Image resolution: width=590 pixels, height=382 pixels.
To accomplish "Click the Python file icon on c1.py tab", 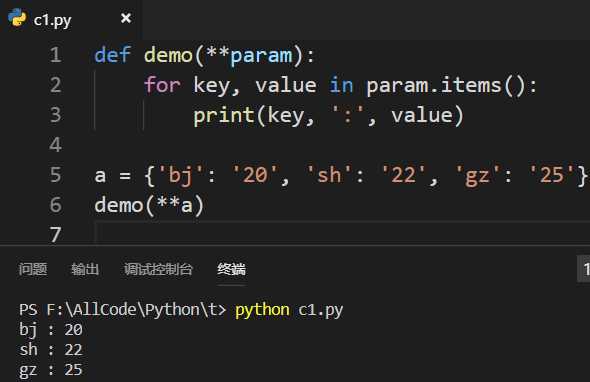I will [17, 18].
